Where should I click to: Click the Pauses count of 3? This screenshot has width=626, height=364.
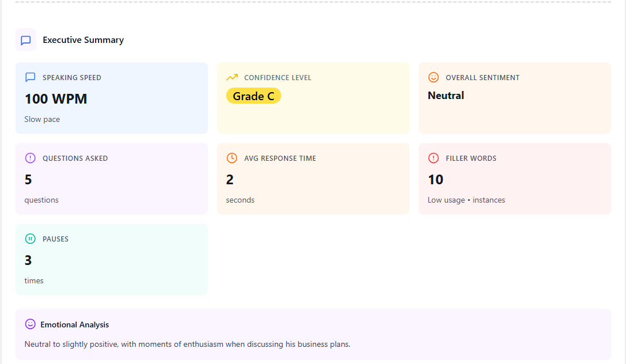[28, 260]
